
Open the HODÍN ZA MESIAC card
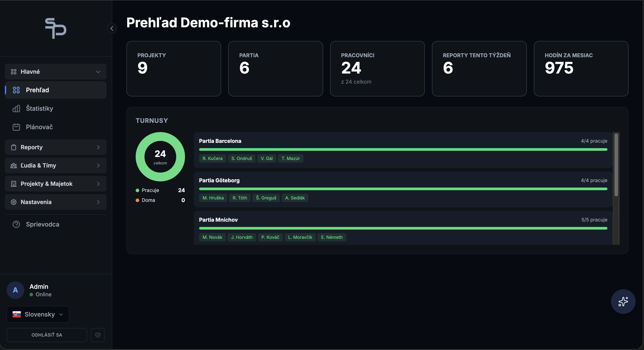[x=581, y=69]
